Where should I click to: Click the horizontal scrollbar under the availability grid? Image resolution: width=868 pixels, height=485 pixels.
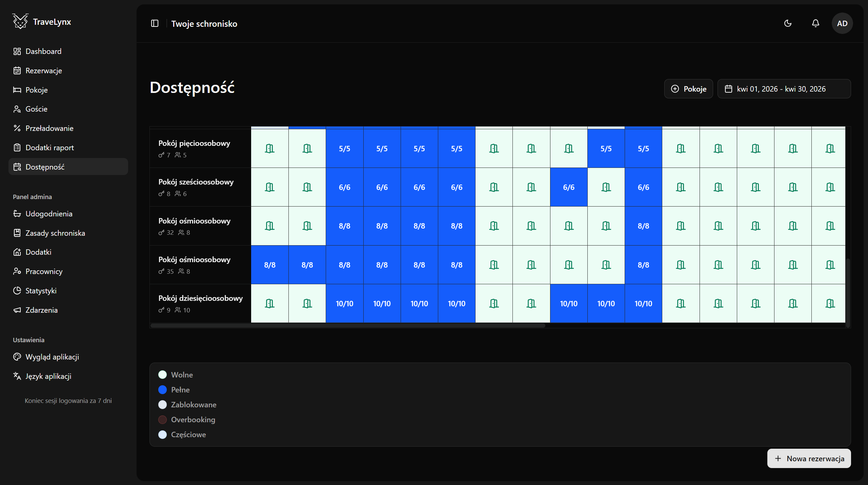pyautogui.click(x=348, y=326)
